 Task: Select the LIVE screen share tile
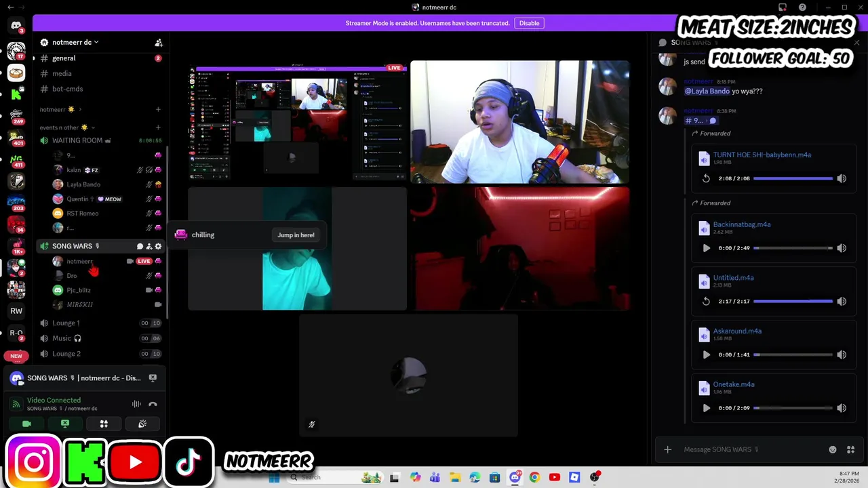(298, 122)
